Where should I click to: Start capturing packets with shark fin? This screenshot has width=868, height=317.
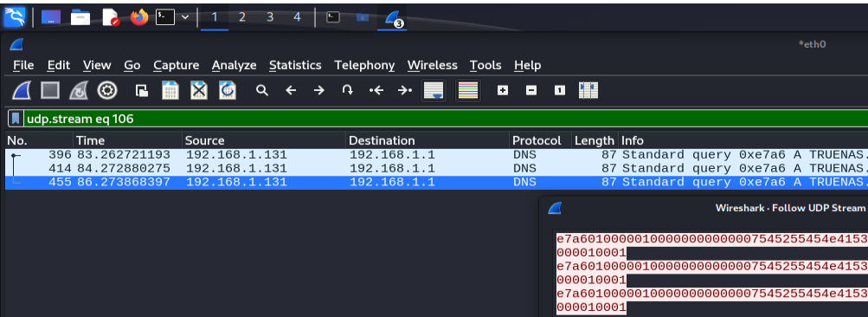(x=22, y=90)
